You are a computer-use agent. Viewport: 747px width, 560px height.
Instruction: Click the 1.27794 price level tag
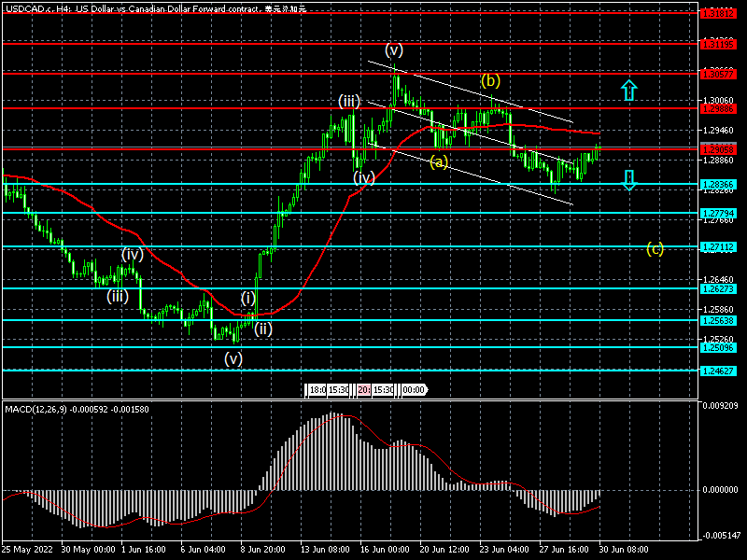click(x=718, y=214)
